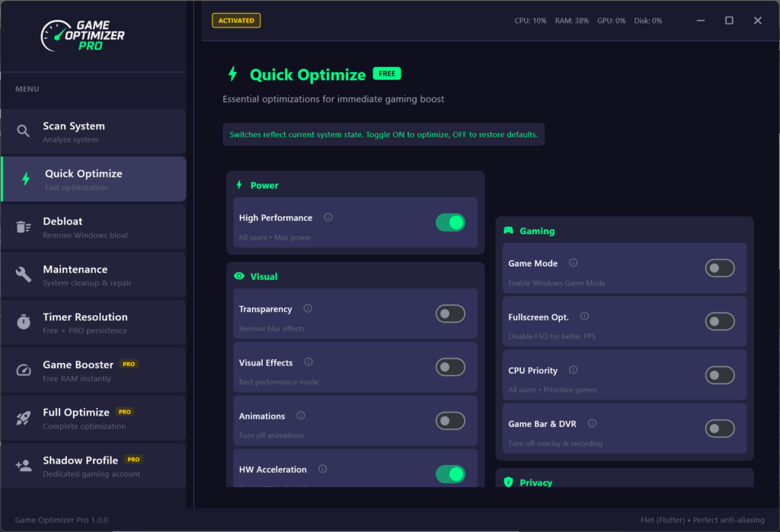This screenshot has width=780, height=532.
Task: Turn on the Game Mode switch
Action: tap(720, 268)
